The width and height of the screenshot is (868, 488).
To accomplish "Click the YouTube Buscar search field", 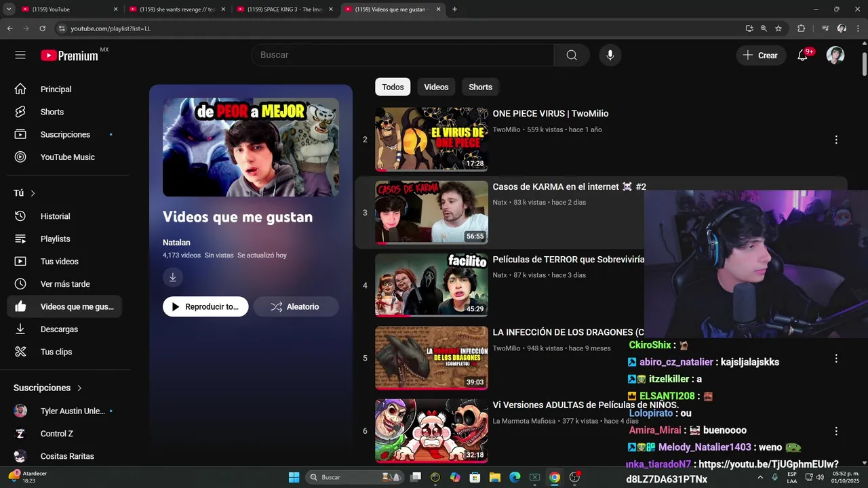I will click(x=403, y=55).
